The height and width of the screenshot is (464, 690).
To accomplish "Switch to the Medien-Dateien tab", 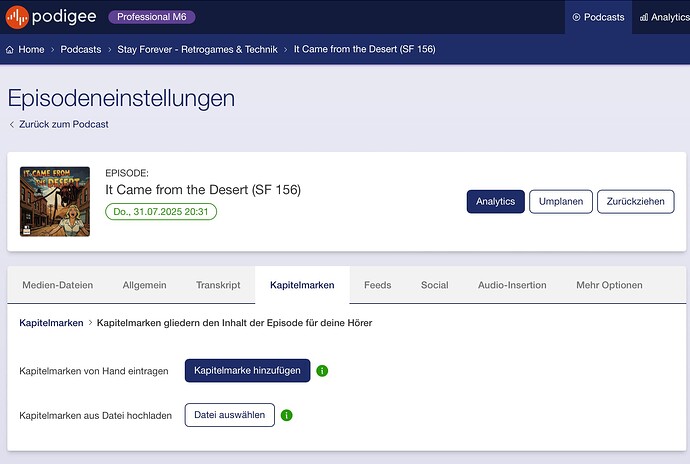I will pos(58,285).
